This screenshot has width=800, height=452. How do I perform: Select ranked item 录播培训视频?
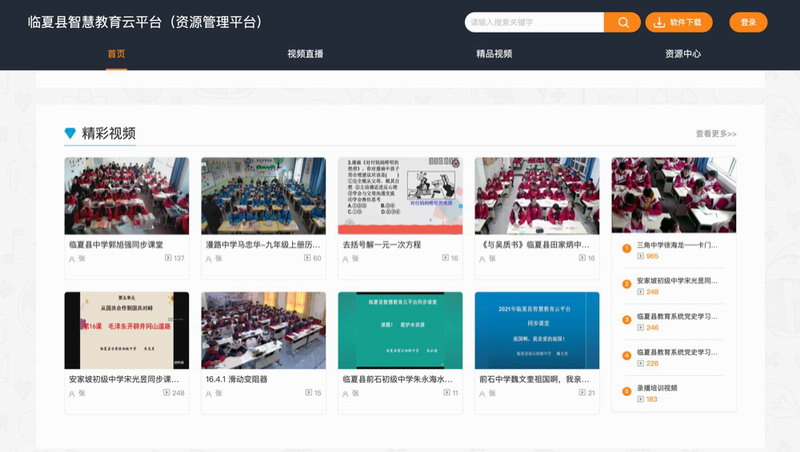point(657,387)
